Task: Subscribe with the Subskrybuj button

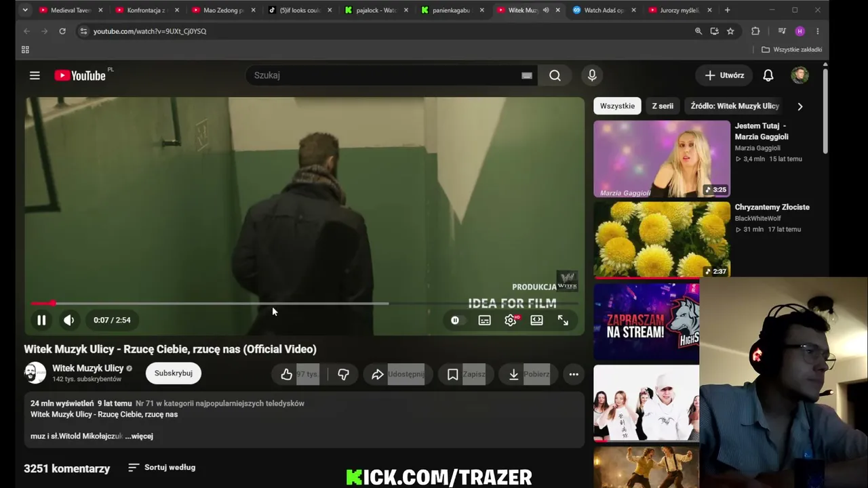Action: click(173, 373)
